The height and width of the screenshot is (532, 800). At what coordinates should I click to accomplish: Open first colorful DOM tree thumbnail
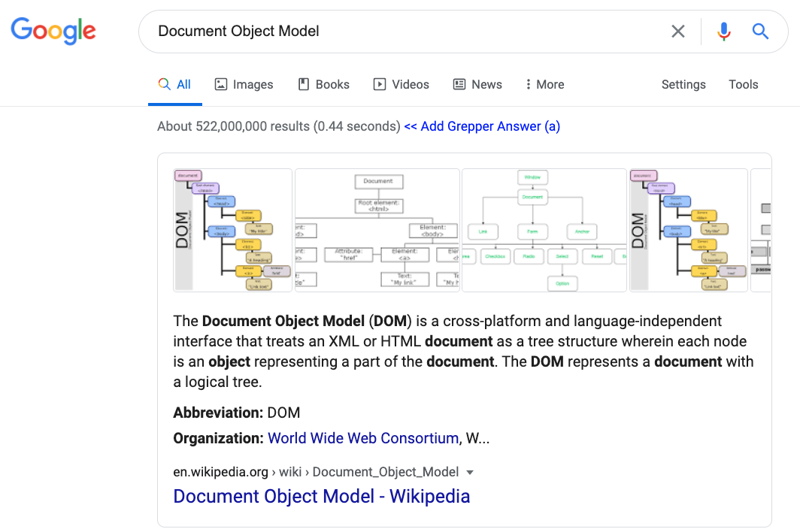[x=232, y=230]
